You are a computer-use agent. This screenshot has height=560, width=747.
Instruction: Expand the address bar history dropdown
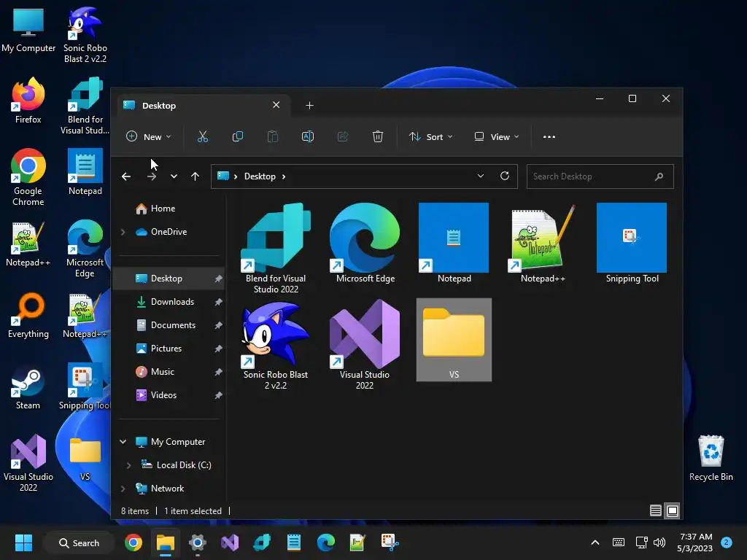pyautogui.click(x=481, y=176)
